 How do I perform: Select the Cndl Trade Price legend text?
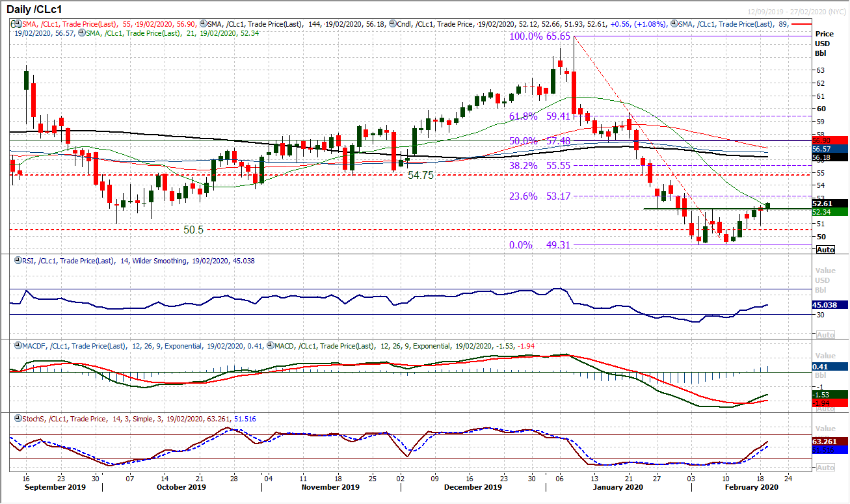532,23
